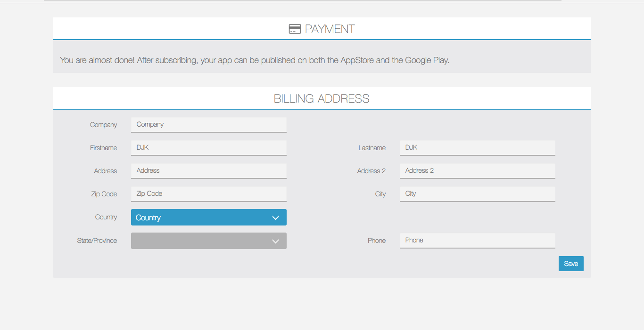Image resolution: width=644 pixels, height=330 pixels.
Task: Click the PAYMENT heading text
Action: click(x=330, y=29)
